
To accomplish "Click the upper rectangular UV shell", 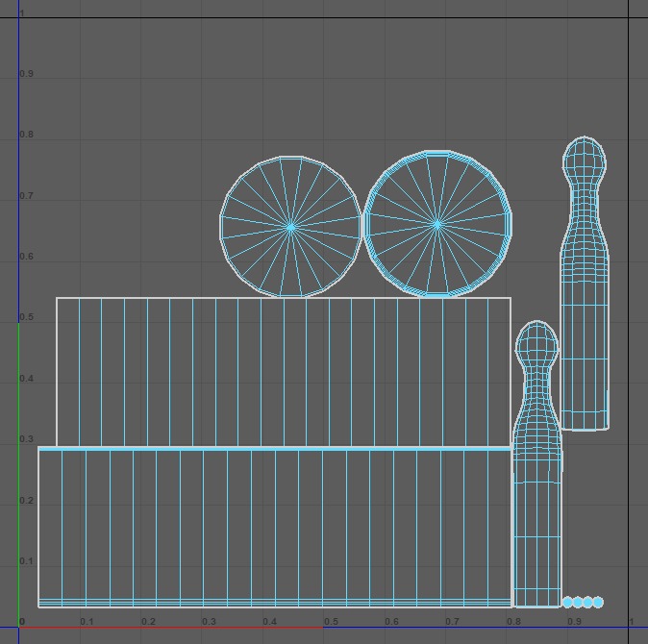I will pos(284,372).
